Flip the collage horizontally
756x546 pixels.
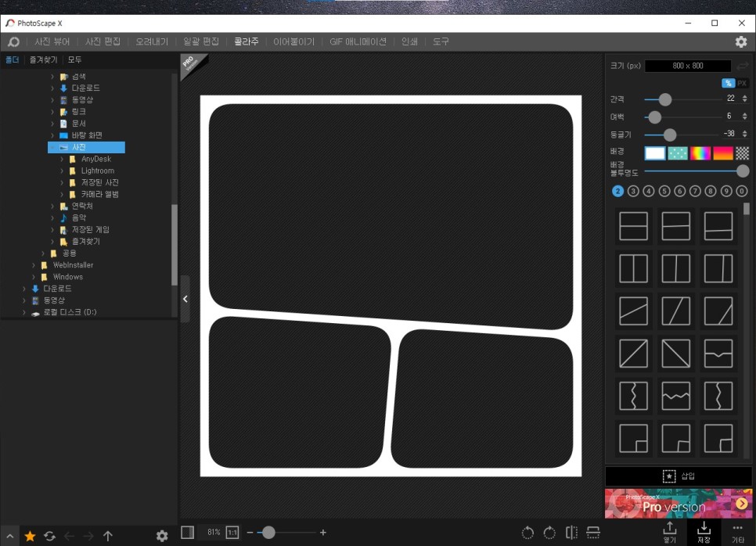571,533
